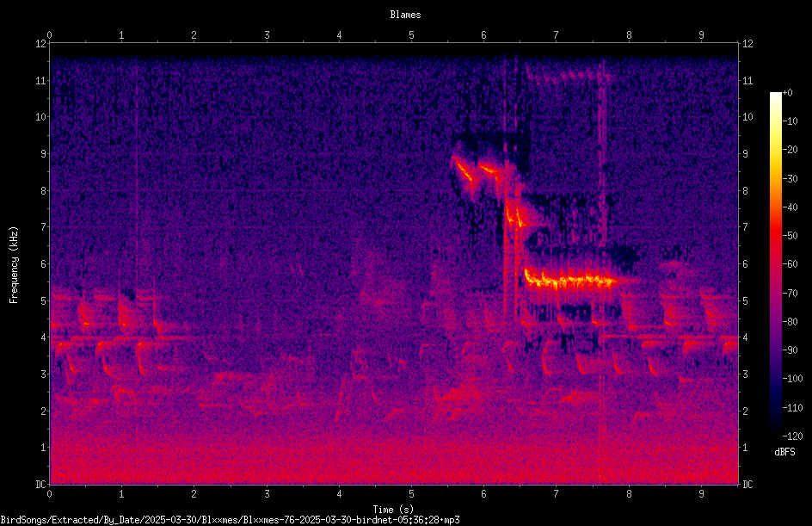Viewport: 812px width, 526px height.
Task: Click the "+0" value on the dBFS scale
Action: 788,93
